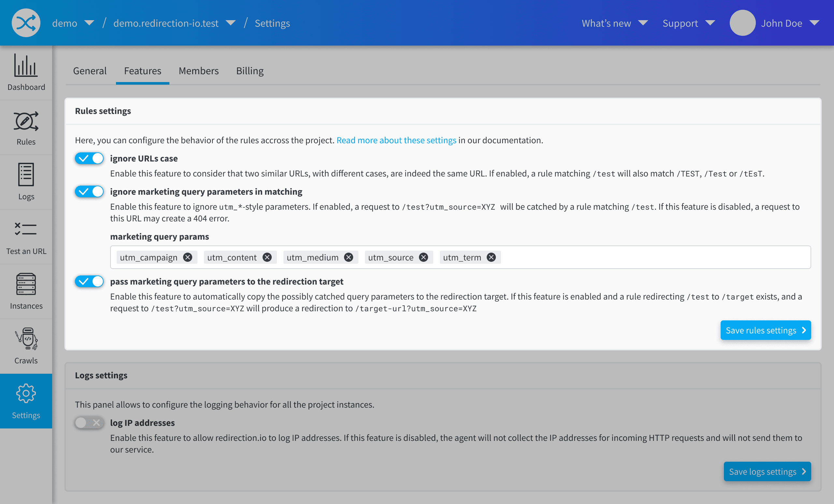Screen dimensions: 834x504
Task: Click 'ignore marketing query parameters in matching' label
Action: 206,191
